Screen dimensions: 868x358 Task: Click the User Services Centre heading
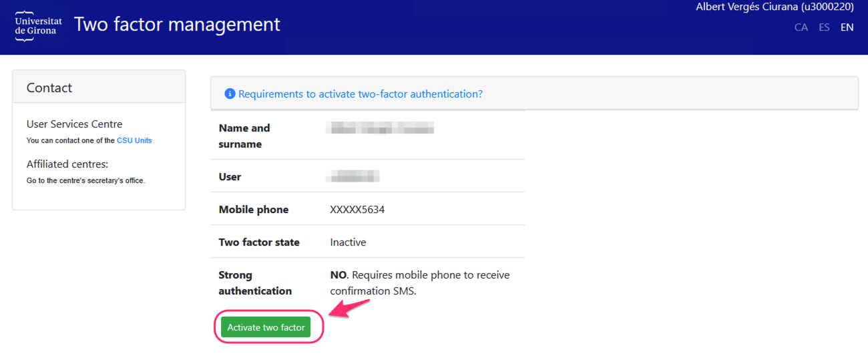click(74, 124)
